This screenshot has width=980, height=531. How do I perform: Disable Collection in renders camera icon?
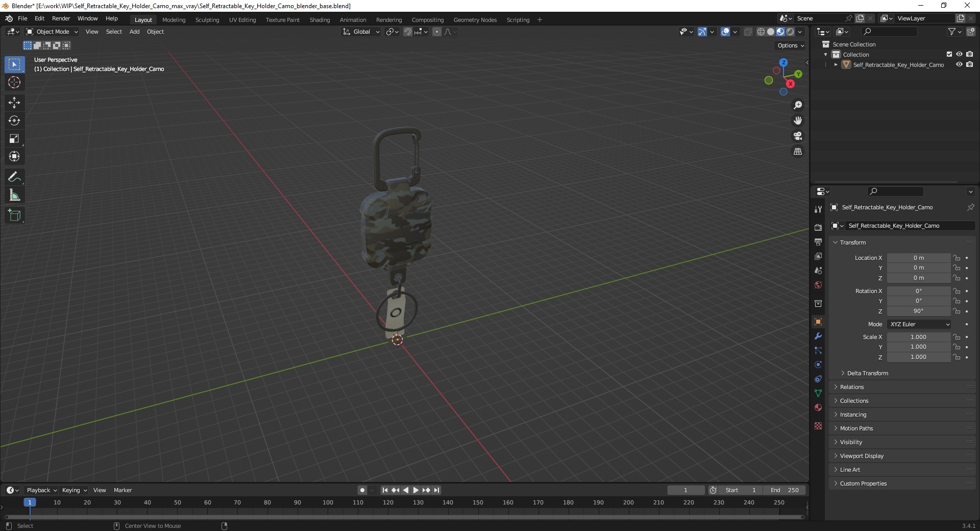969,54
